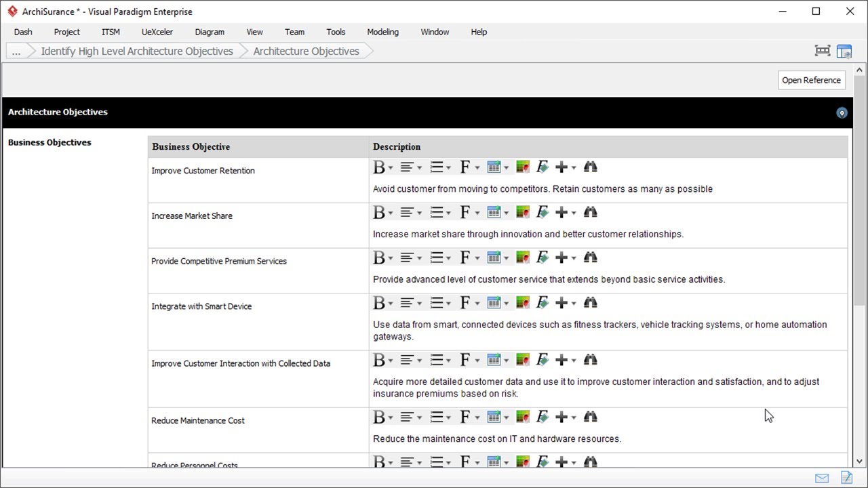Open the Window menu
Viewport: 868px width, 488px height.
[435, 32]
